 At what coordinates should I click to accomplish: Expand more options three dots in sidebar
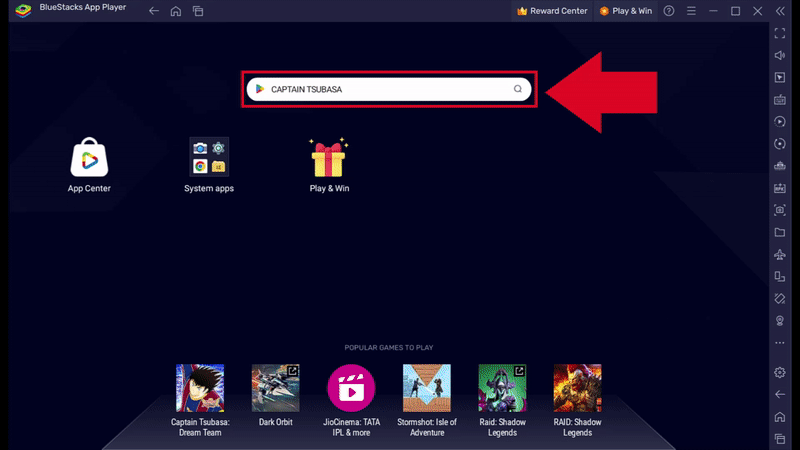click(780, 343)
